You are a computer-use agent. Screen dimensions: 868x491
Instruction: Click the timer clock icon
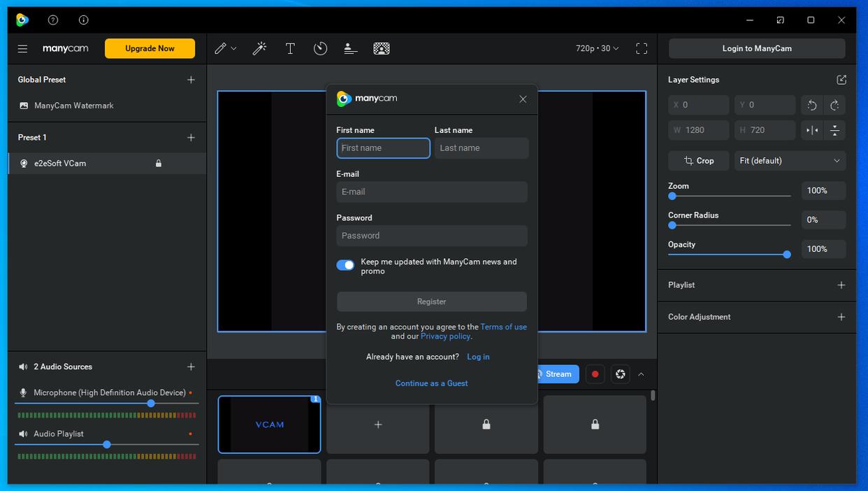click(x=320, y=48)
